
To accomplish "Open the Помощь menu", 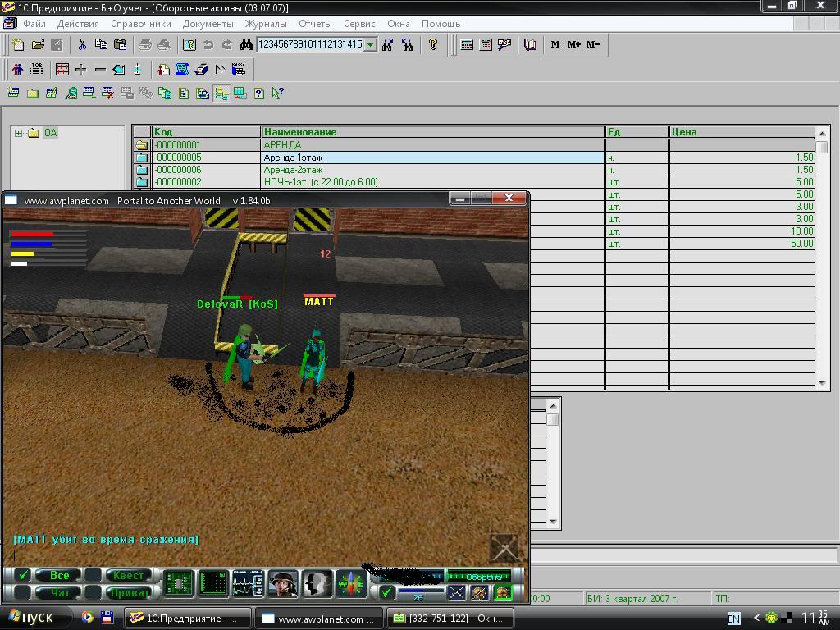I will [441, 24].
